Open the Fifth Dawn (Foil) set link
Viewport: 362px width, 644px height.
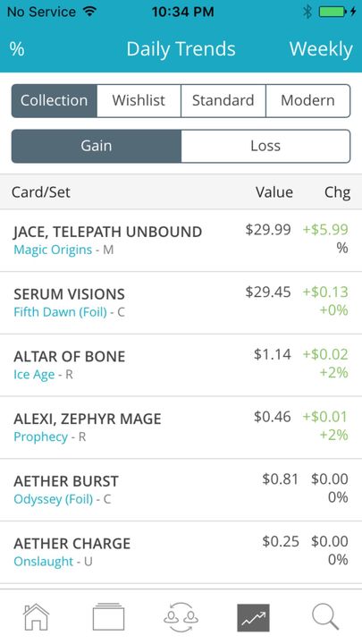click(61, 312)
